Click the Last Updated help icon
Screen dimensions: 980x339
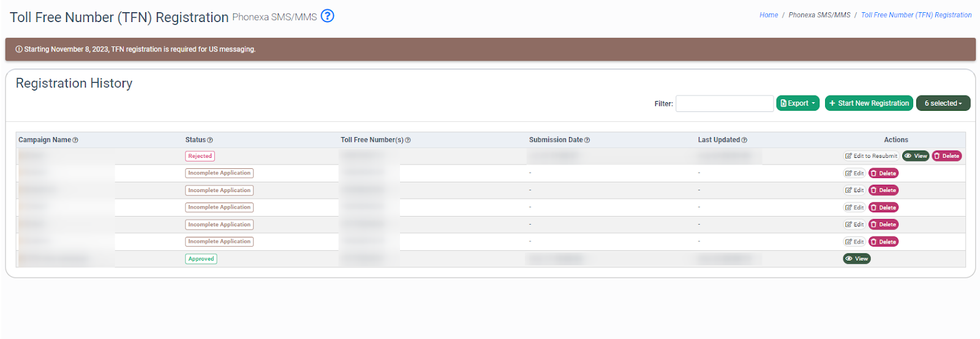(x=744, y=140)
